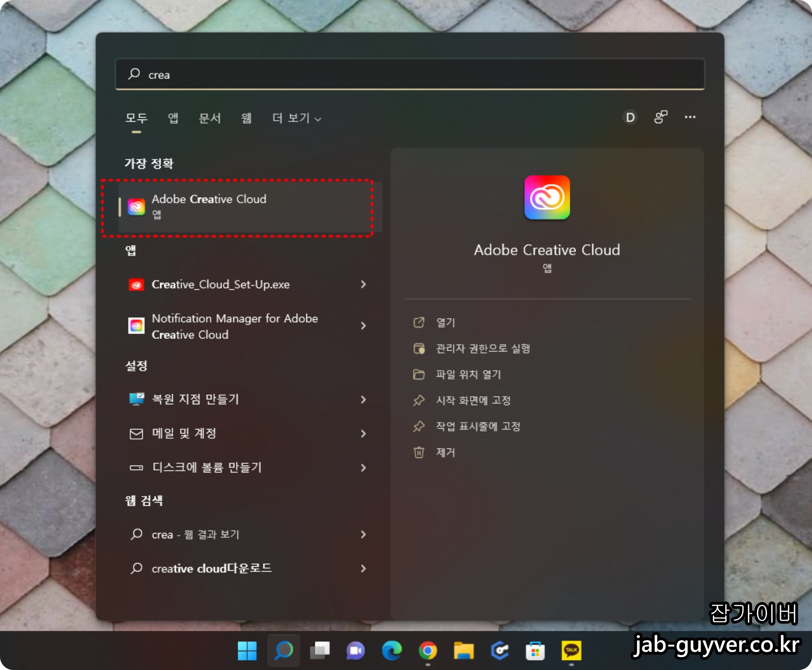Expand creative cloud다운로드 chevron
Viewport: 812px width, 670px height.
364,568
